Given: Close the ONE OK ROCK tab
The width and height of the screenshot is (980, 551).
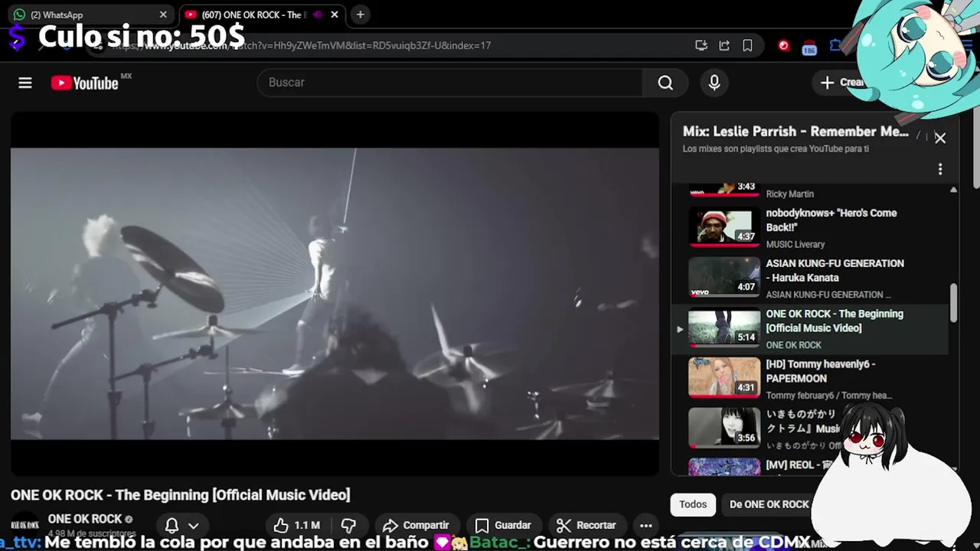Looking at the screenshot, I should pos(335,15).
